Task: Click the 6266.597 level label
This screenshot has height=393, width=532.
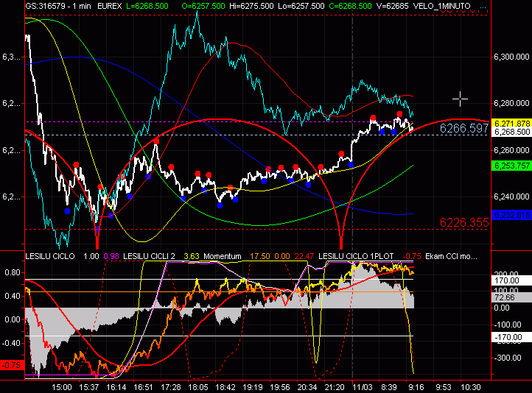Action: (464, 128)
